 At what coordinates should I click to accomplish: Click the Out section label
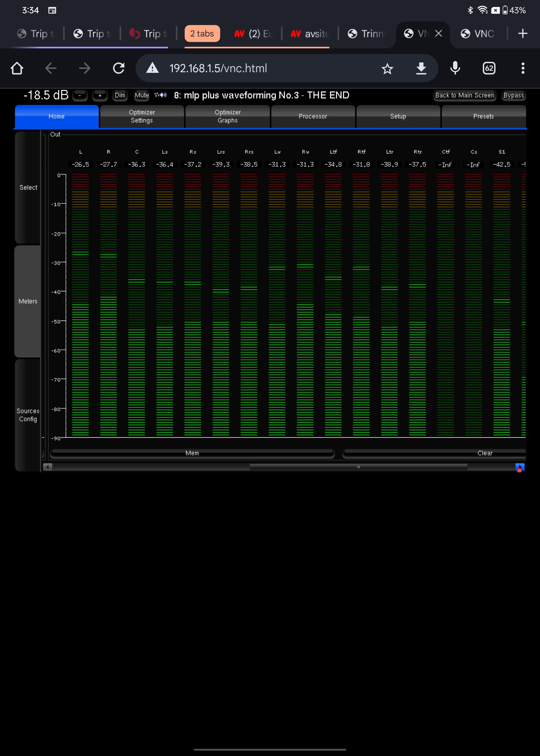click(x=55, y=134)
